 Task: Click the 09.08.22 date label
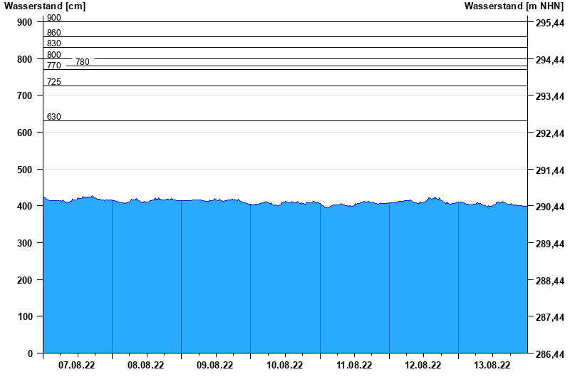[215, 366]
